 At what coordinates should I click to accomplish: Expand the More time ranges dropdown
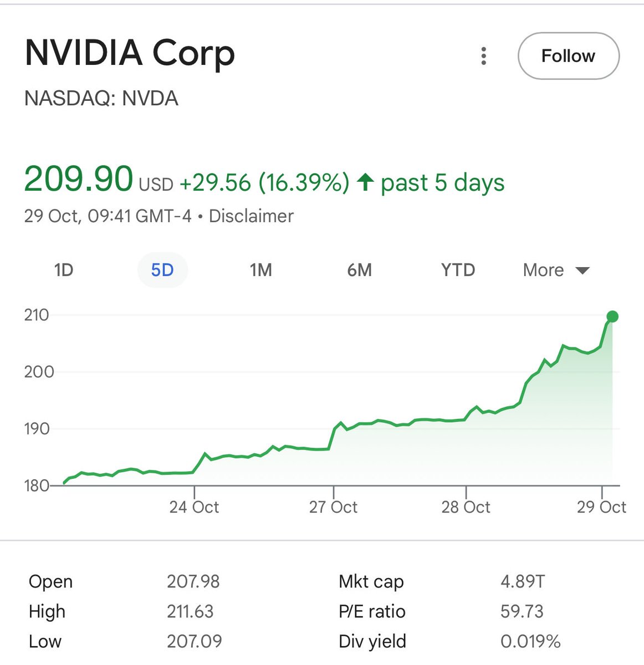tap(544, 270)
